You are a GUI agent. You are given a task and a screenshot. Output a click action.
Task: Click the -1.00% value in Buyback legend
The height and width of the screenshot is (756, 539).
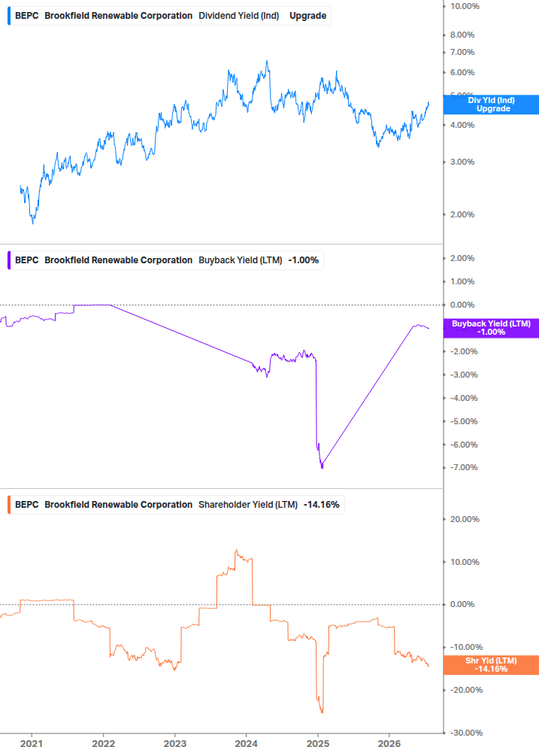click(x=304, y=260)
